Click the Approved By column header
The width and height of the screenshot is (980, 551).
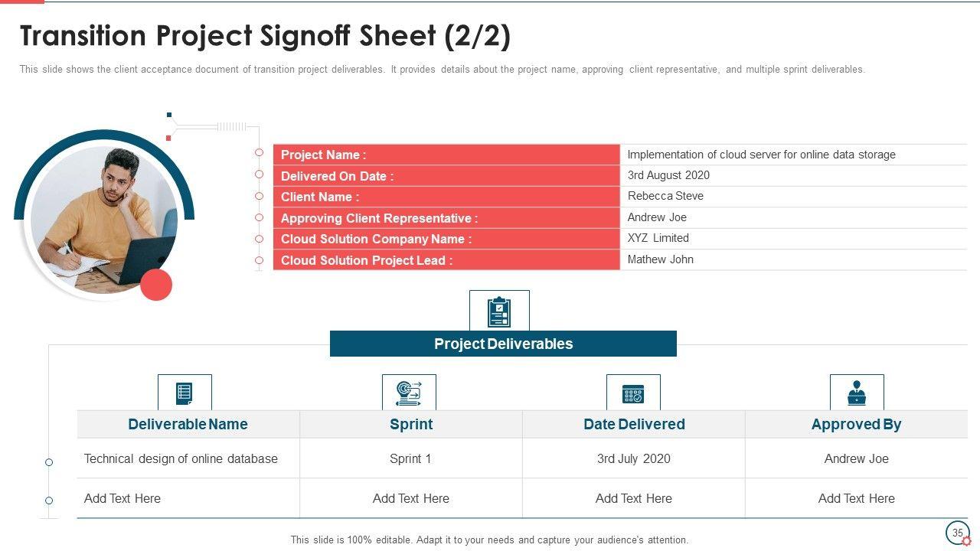[856, 424]
